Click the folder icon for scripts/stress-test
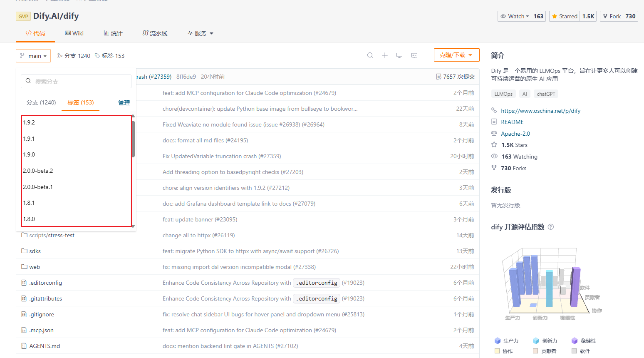 point(24,235)
